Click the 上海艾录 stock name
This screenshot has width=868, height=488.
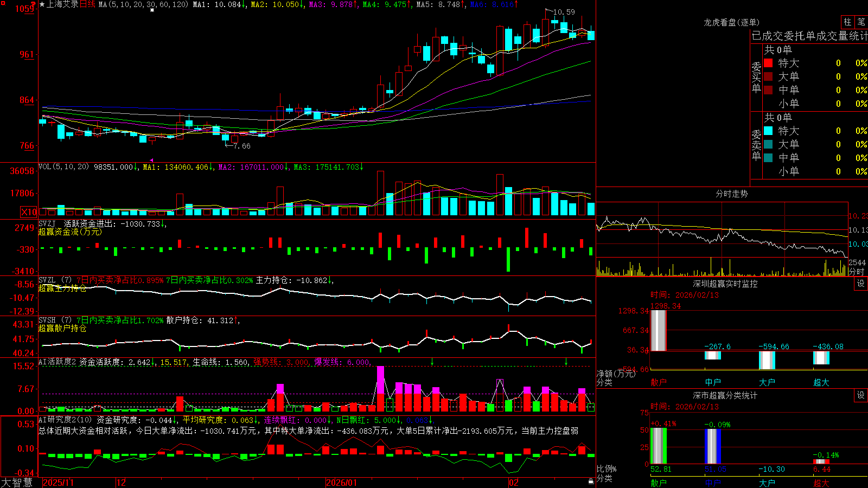pos(63,4)
